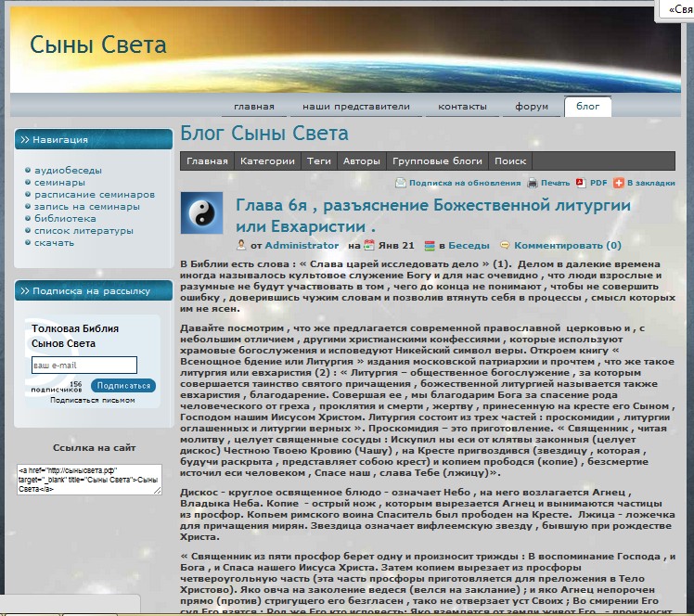Open the PDF export icon
Viewport: 694px width, 616px height.
pos(581,183)
